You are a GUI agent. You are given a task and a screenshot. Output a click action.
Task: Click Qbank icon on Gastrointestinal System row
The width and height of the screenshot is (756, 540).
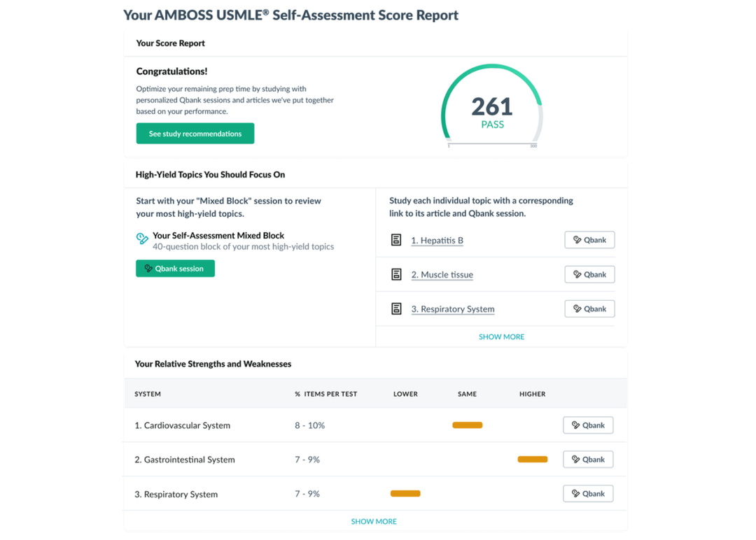[577, 459]
